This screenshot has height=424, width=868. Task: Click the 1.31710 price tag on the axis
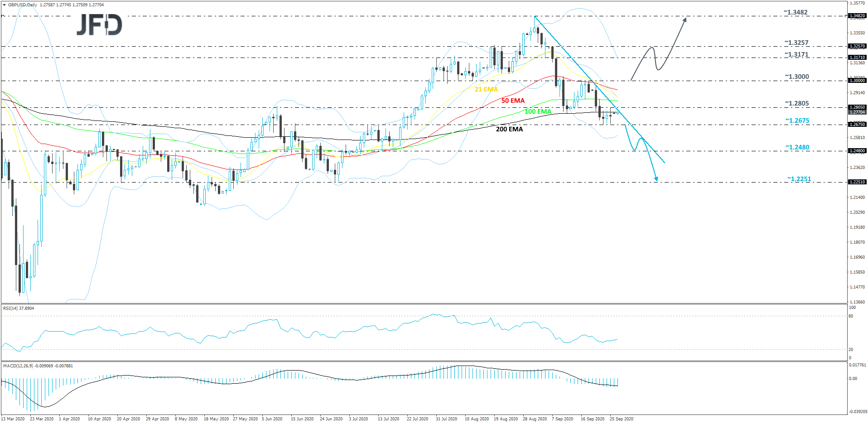(857, 58)
